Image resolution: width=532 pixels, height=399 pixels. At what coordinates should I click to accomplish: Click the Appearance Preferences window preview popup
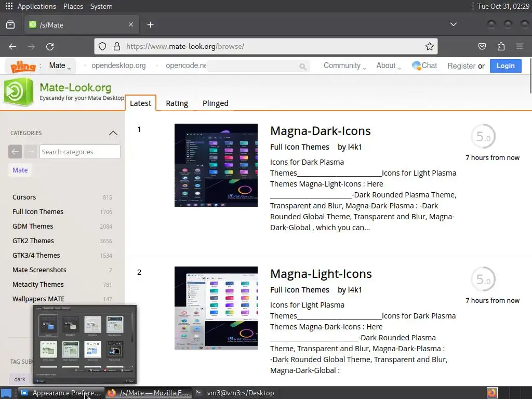(x=85, y=345)
